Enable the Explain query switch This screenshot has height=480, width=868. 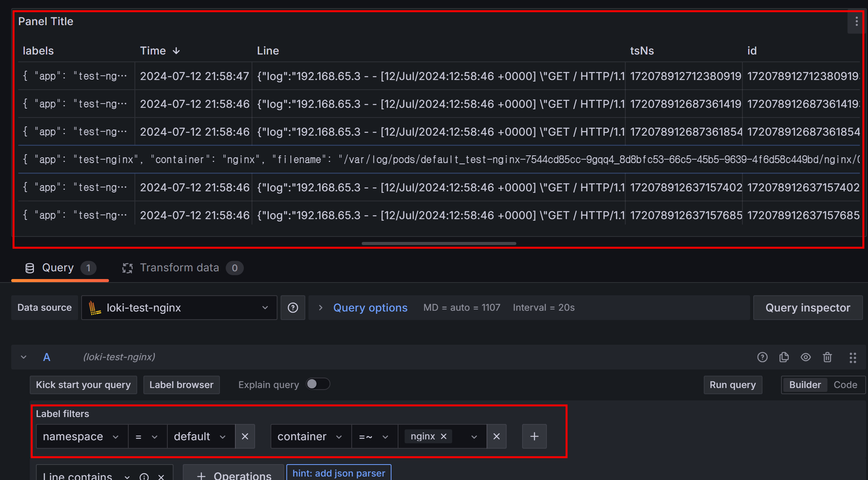[x=318, y=384]
